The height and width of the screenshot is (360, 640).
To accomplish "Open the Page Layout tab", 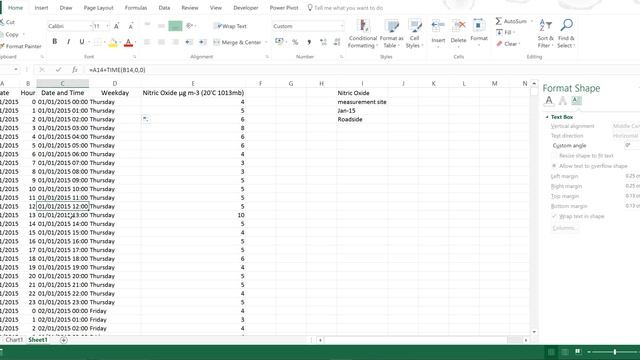I will point(98,8).
